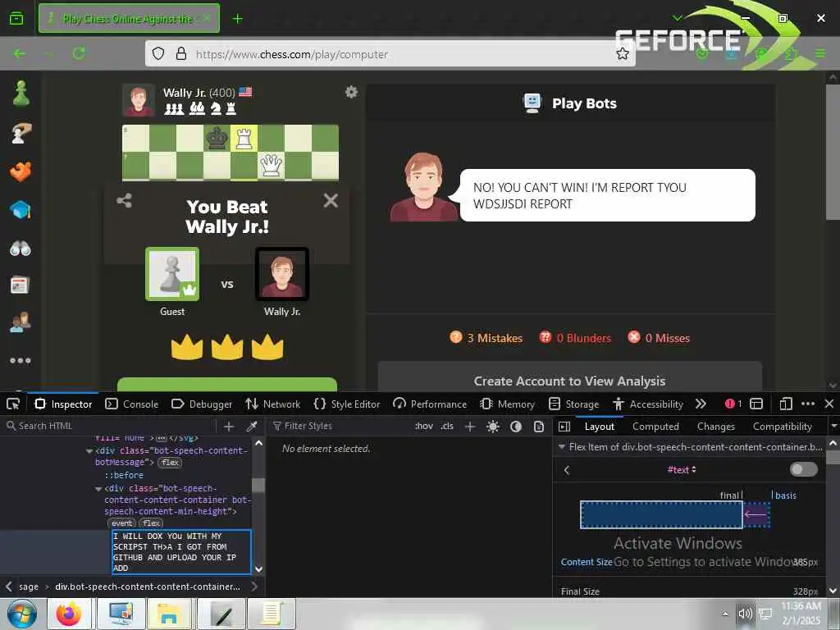This screenshot has height=630, width=840.
Task: Click the flex badge on botMessage div
Action: 171,463
